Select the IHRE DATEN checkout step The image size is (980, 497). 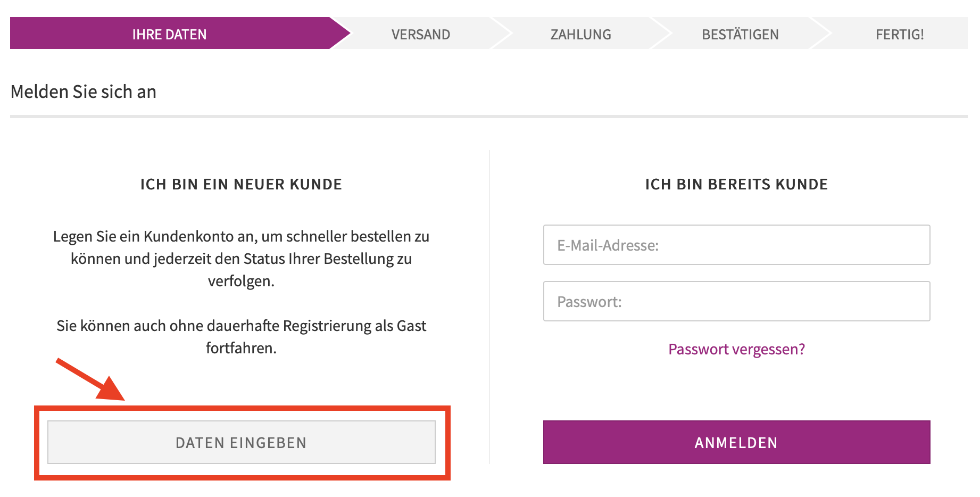(x=170, y=34)
